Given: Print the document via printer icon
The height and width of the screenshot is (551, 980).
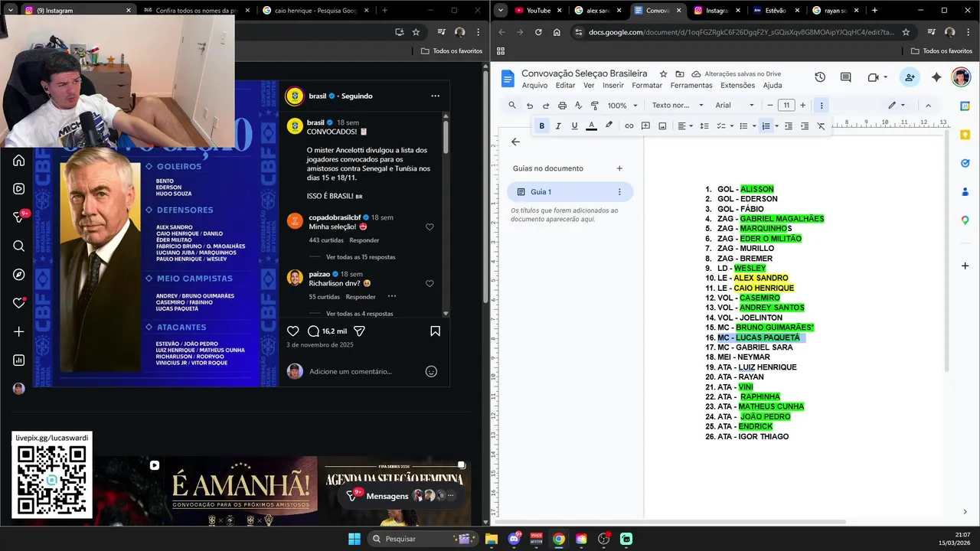Looking at the screenshot, I should tap(562, 106).
